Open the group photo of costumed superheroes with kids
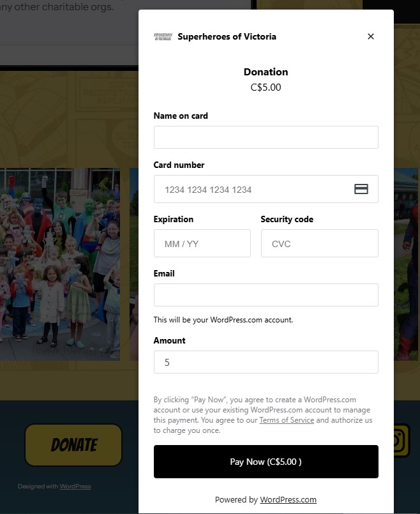420x514 pixels. 60,264
